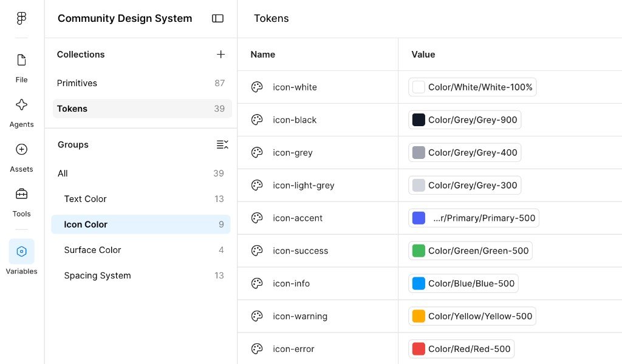Viewport: 622px width, 364px height.
Task: Click the palette icon beside icon-grey
Action: [257, 152]
